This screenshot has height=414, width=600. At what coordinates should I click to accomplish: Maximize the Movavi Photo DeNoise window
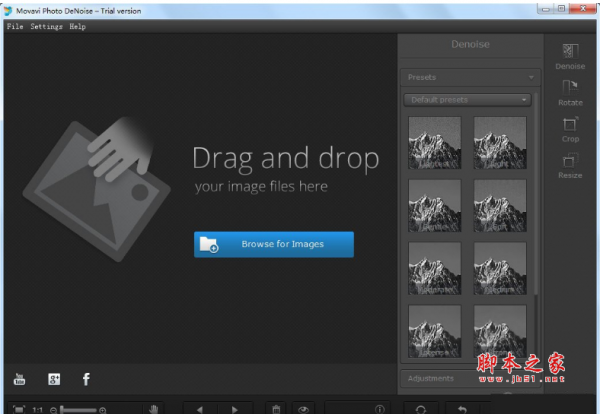click(561, 8)
